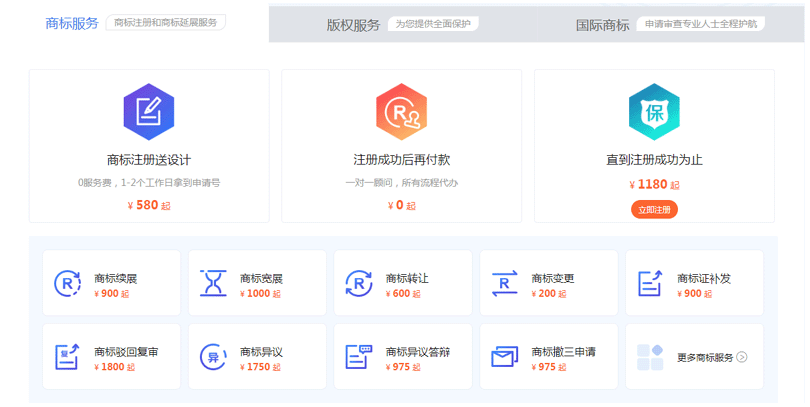Screen dimensions: 810x407
Task: Click the 商标异议答辩 message icon
Action: pyautogui.click(x=359, y=357)
